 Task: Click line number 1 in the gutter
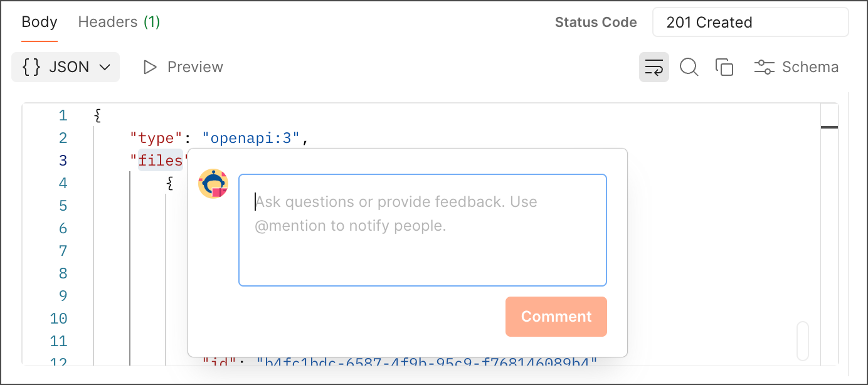click(63, 115)
